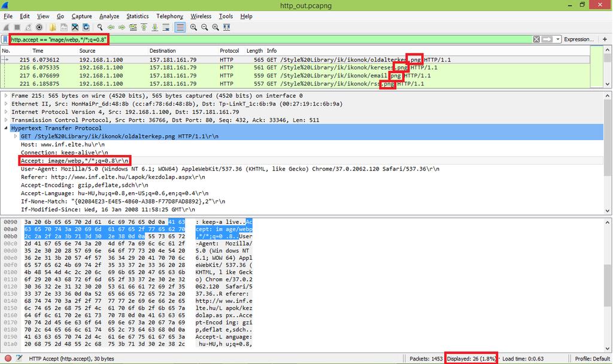This screenshot has width=613, height=364.
Task: Open the Analyze menu
Action: [109, 16]
